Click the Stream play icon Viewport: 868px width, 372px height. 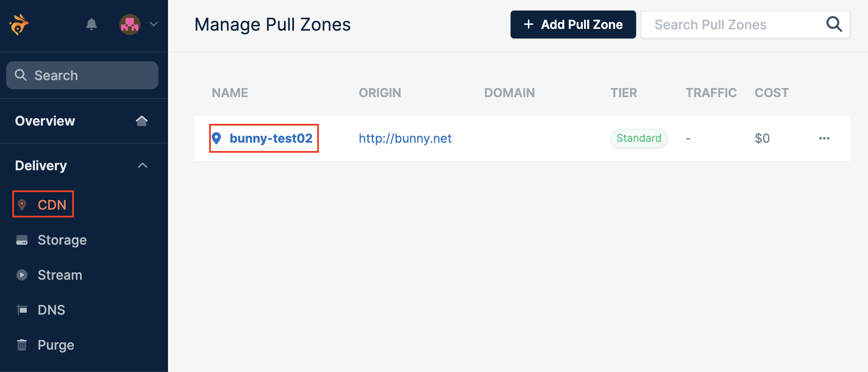tap(22, 275)
